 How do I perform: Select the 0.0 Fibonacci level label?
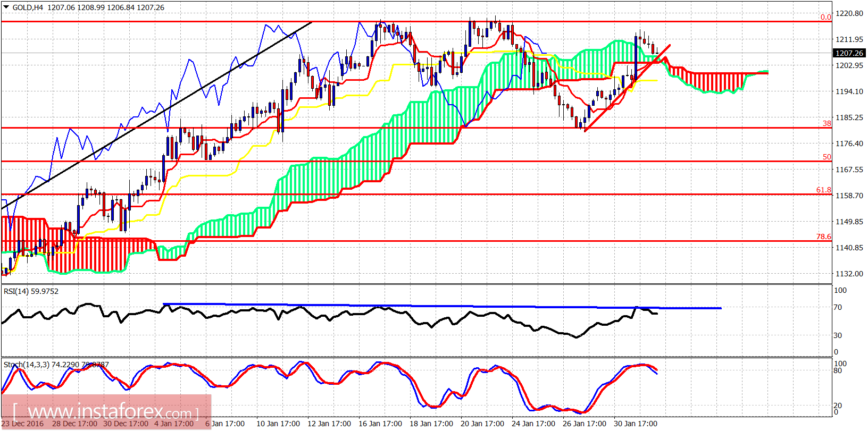pyautogui.click(x=825, y=17)
